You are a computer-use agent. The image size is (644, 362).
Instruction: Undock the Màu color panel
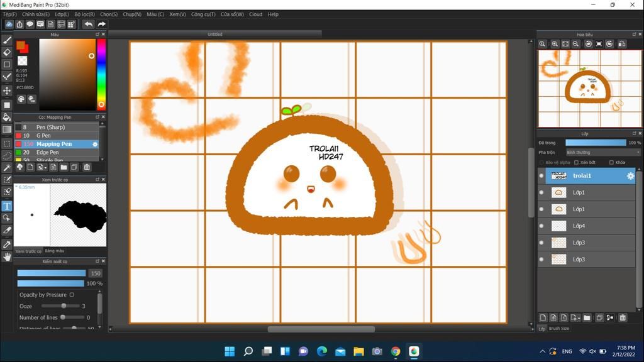coord(97,35)
